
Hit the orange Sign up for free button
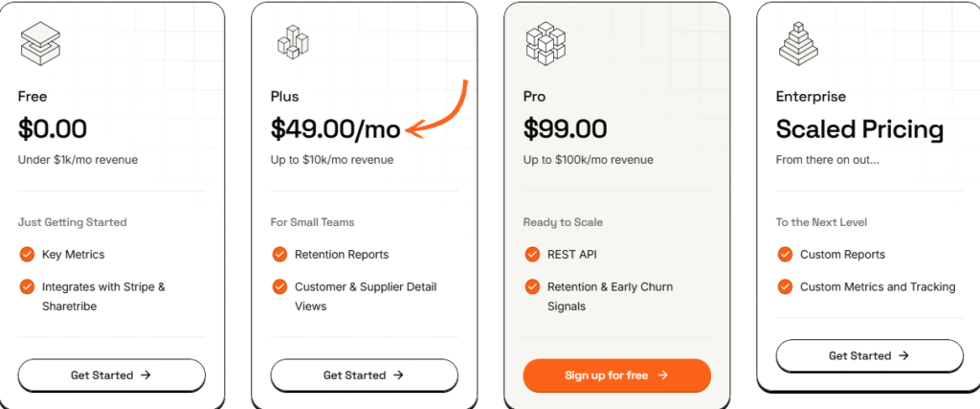pos(617,375)
